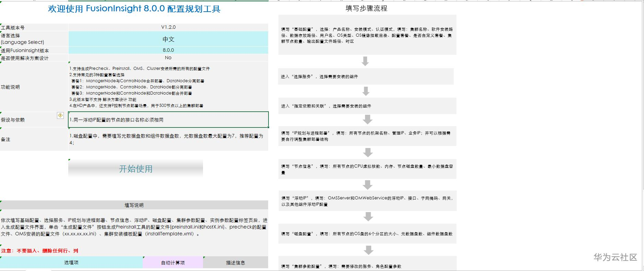The image size is (644, 271).
Task: Select the 中文 language selection cell
Action: coord(168,39)
